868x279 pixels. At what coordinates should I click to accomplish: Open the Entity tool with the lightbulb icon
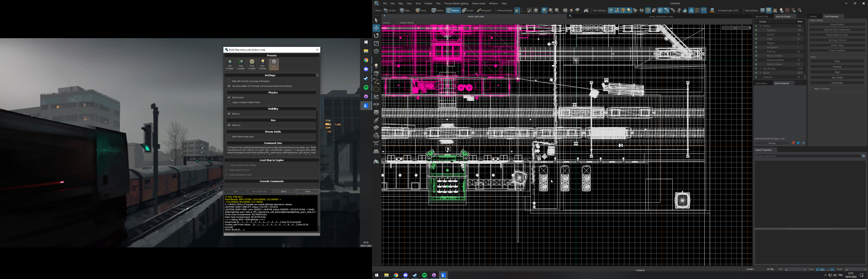click(x=376, y=66)
